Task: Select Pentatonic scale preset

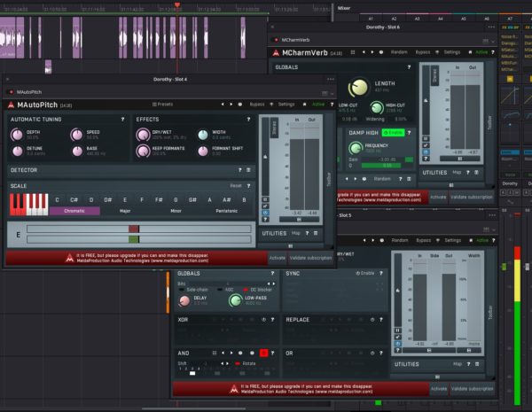Action: click(x=227, y=211)
